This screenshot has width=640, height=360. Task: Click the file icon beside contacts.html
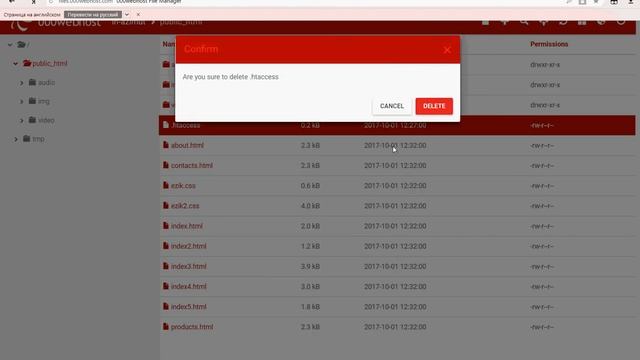point(166,165)
